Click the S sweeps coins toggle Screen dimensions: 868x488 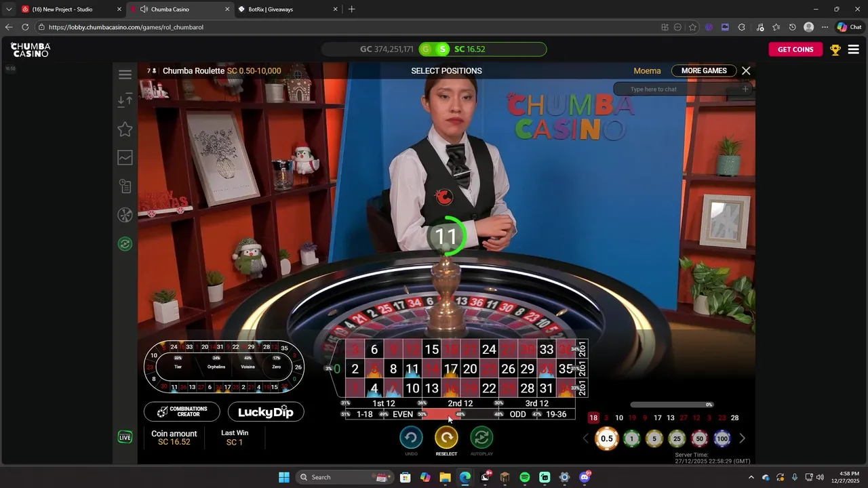click(443, 49)
